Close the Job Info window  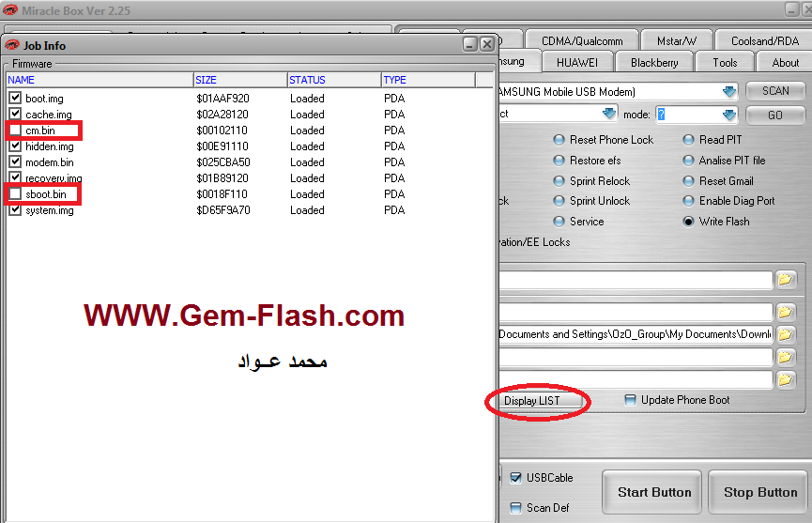tap(487, 44)
